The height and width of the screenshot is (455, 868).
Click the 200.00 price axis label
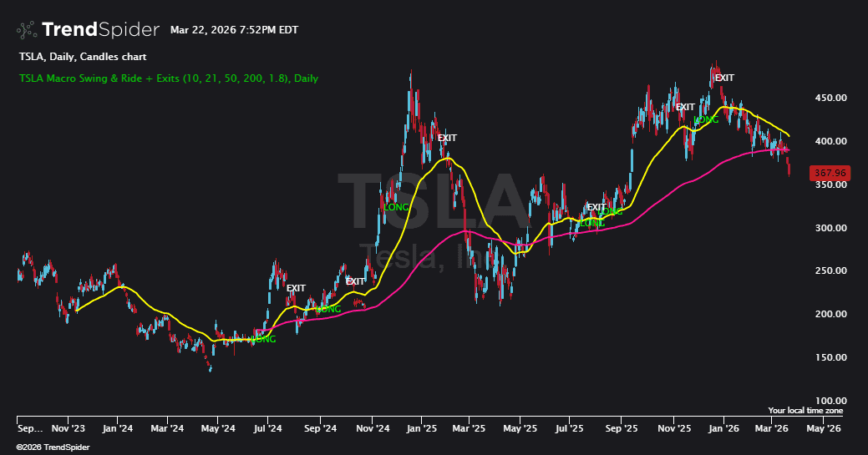(x=830, y=314)
